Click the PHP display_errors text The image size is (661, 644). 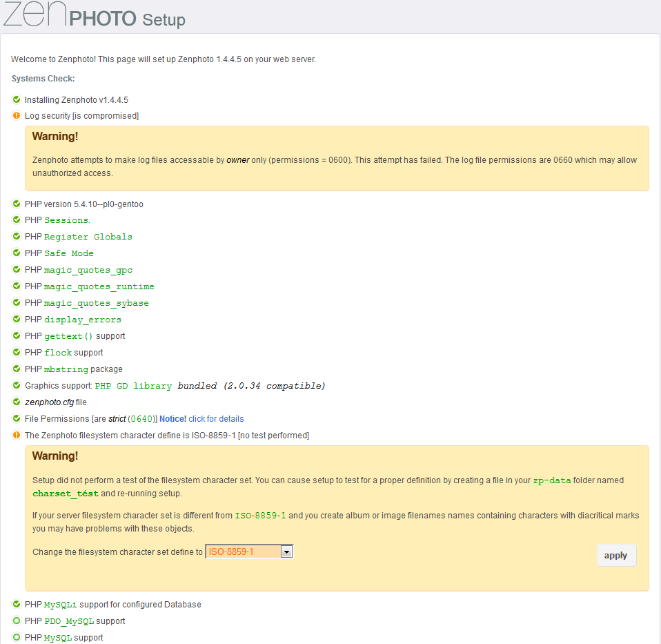73,320
